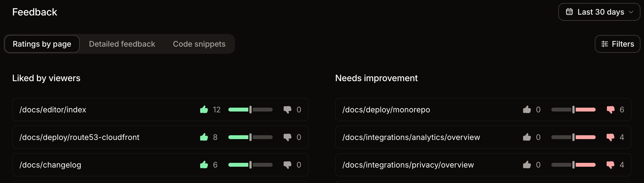Image resolution: width=644 pixels, height=183 pixels.
Task: Click thumbs-up icon for analytics/overview
Action: [527, 137]
